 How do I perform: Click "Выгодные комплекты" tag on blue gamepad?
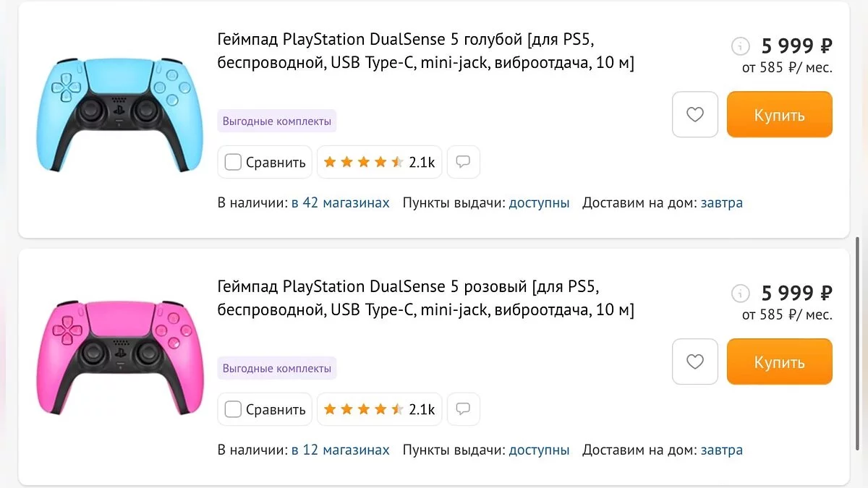tap(277, 121)
